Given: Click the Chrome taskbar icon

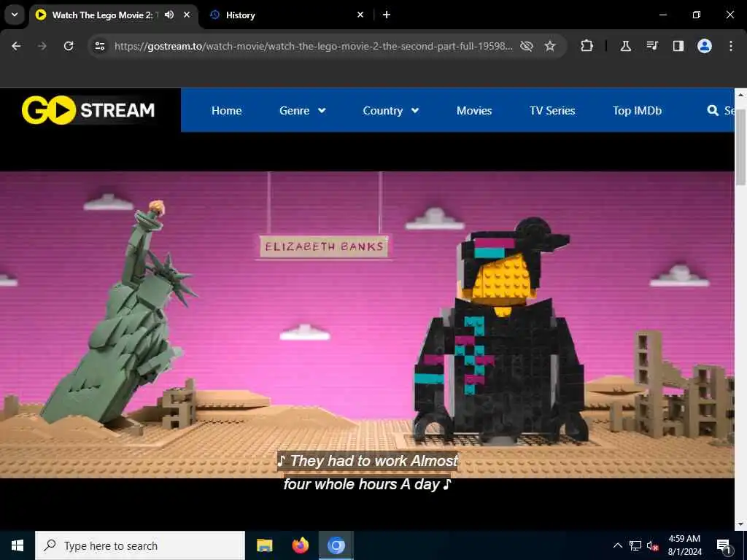Looking at the screenshot, I should coord(336,545).
